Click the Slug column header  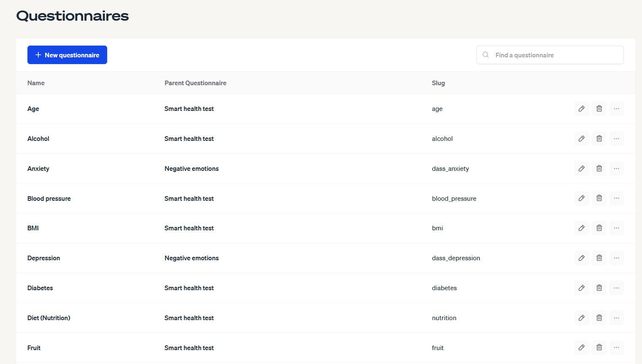pyautogui.click(x=438, y=83)
